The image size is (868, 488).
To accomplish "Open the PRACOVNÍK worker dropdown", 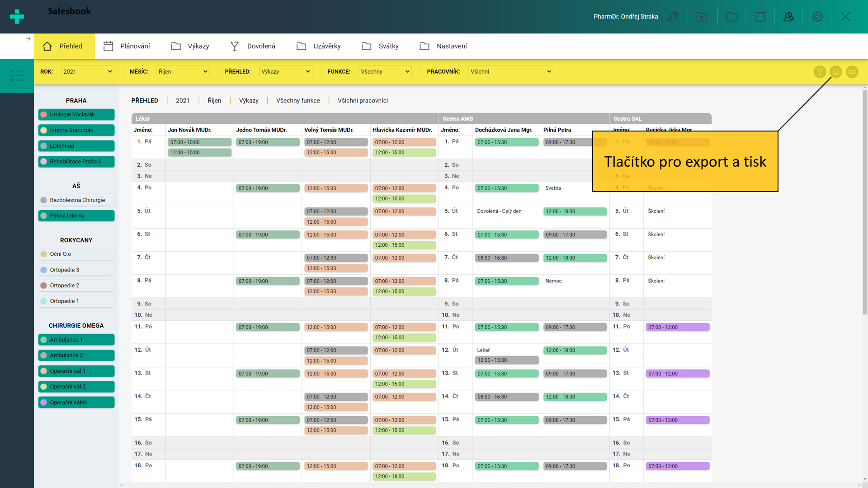I will point(511,71).
